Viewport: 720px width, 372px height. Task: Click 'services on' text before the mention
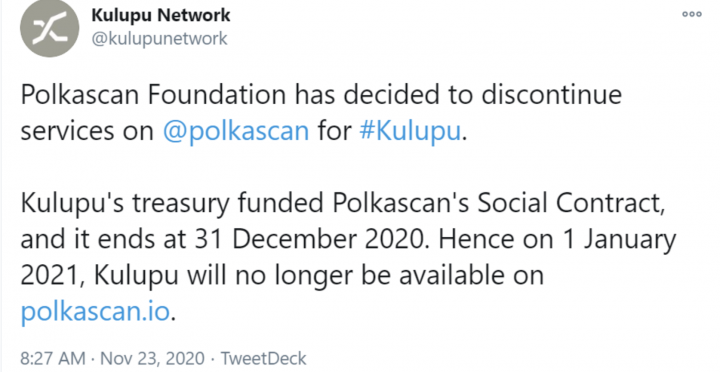pos(87,130)
